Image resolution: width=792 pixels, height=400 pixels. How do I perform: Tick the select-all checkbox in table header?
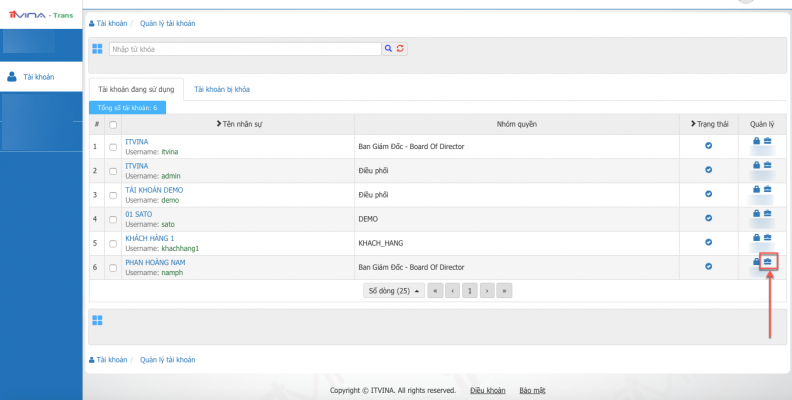click(112, 124)
